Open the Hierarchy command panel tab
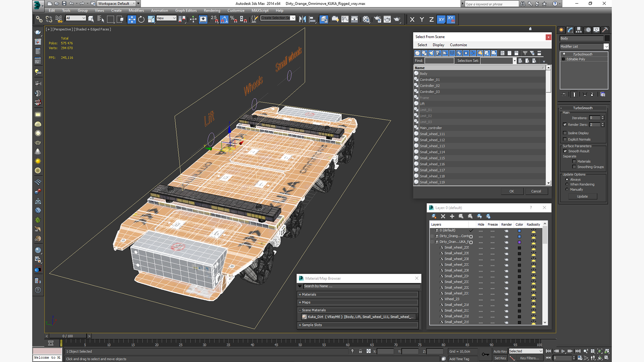The height and width of the screenshot is (362, 644). (579, 30)
